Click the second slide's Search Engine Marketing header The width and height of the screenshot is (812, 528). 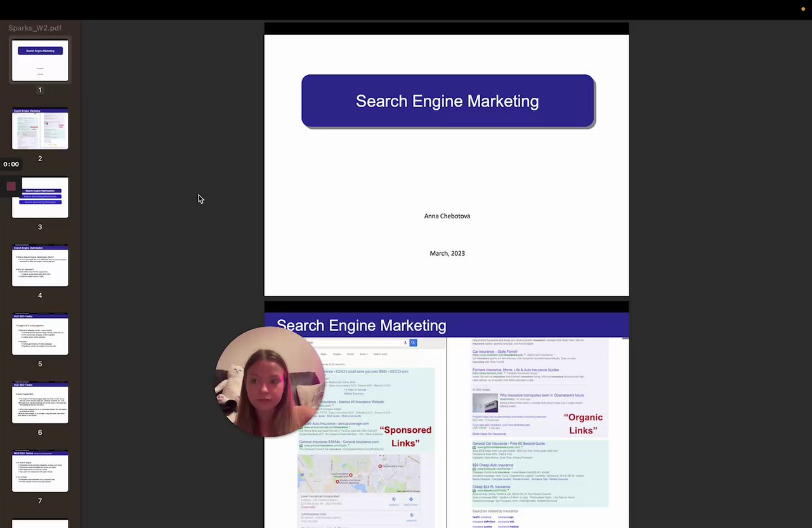coord(362,326)
